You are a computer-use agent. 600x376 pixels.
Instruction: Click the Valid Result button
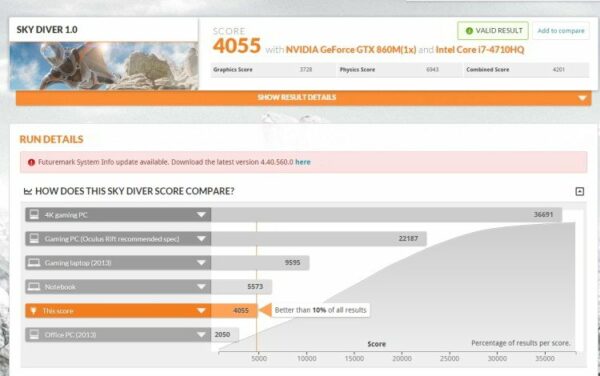coord(493,31)
